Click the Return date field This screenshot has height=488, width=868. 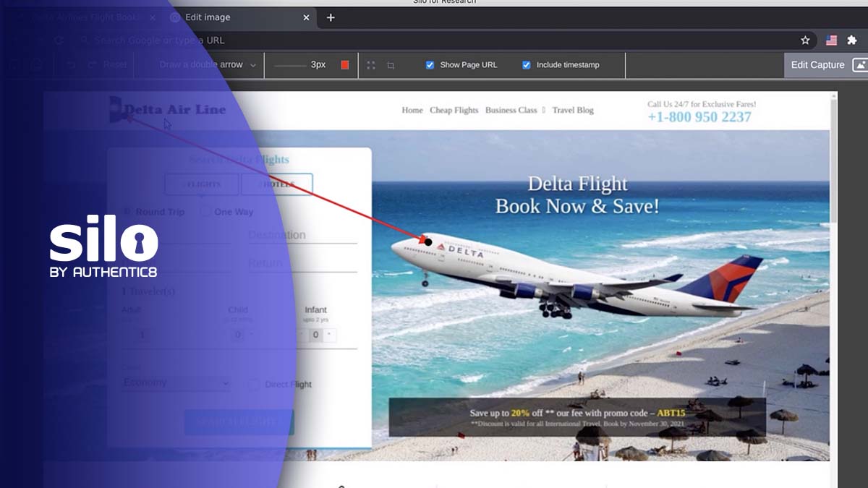click(302, 263)
